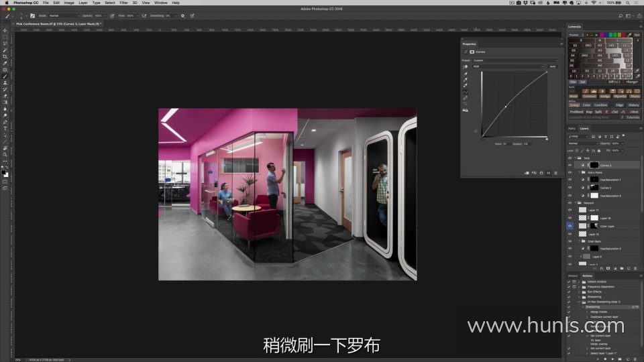Select the Gradient tool
This screenshot has height=362, width=644.
(x=5, y=102)
